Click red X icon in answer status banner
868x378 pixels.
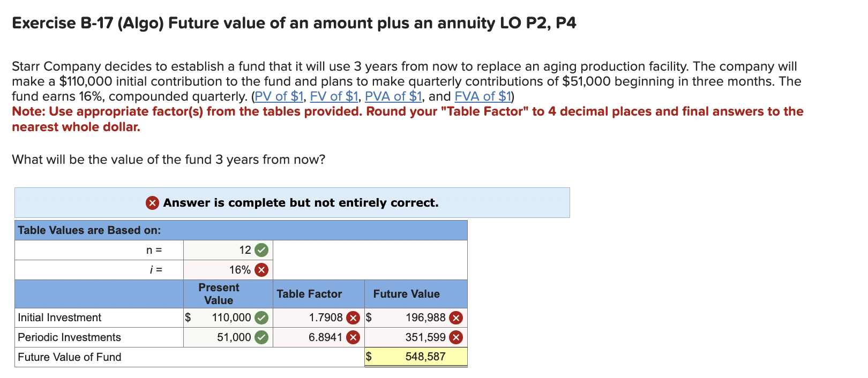(x=153, y=203)
